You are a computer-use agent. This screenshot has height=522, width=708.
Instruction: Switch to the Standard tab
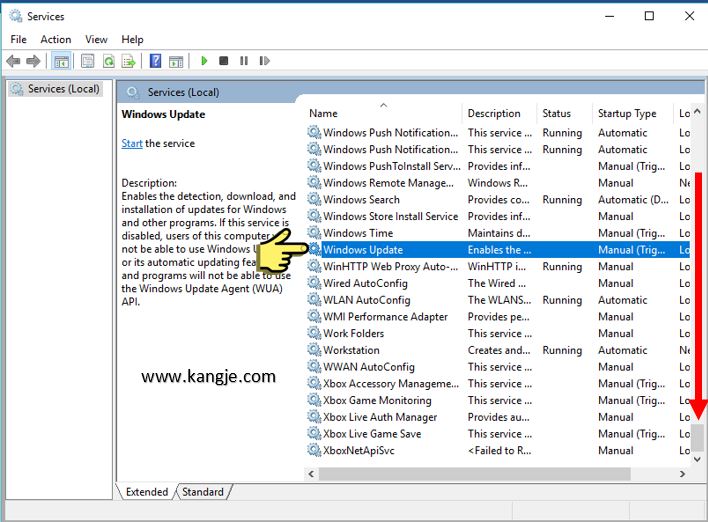coord(203,492)
